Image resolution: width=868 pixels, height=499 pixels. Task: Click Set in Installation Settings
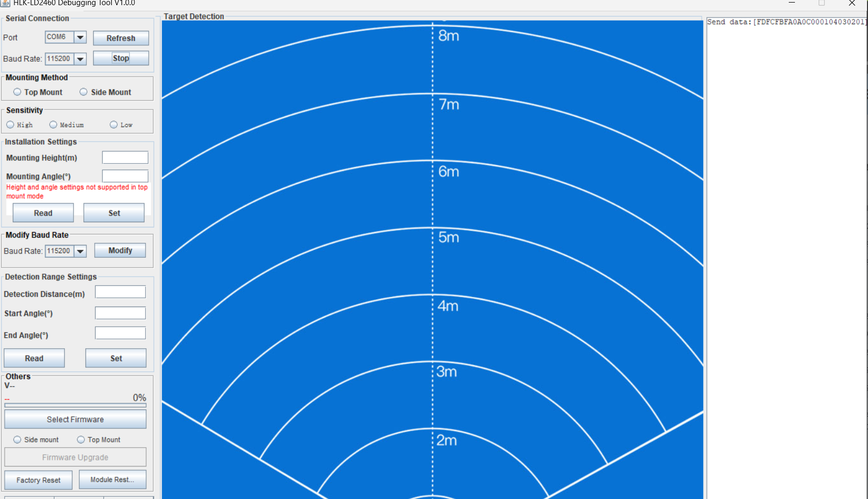(114, 212)
